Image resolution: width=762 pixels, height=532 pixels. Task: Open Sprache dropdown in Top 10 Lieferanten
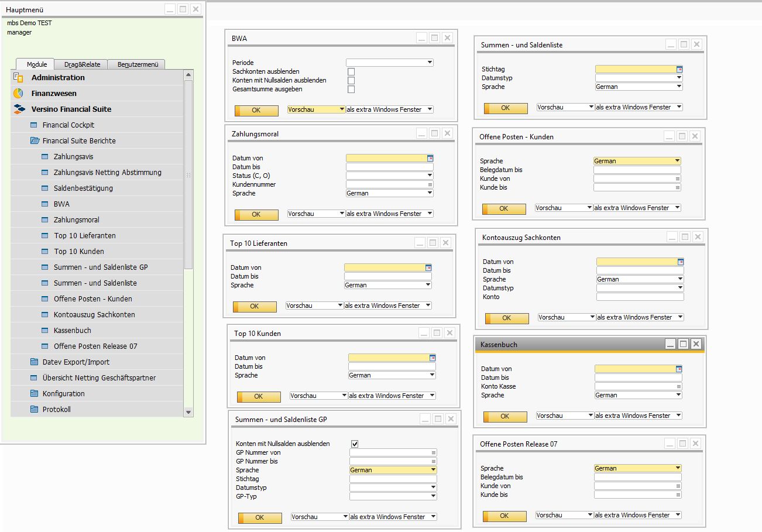388,285
